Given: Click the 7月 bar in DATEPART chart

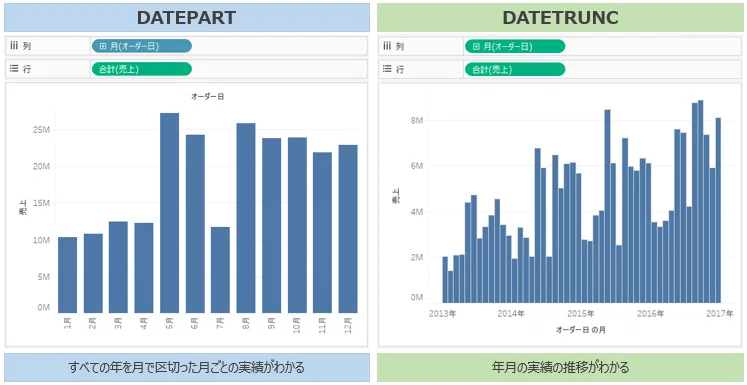Looking at the screenshot, I should (220, 270).
